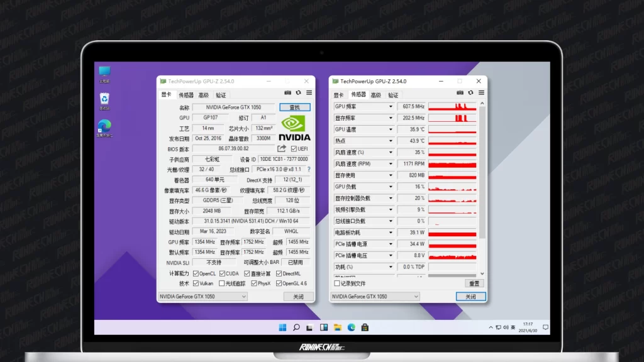Expand the GPU 温度 sensor dropdown
The height and width of the screenshot is (362, 644).
(x=391, y=129)
